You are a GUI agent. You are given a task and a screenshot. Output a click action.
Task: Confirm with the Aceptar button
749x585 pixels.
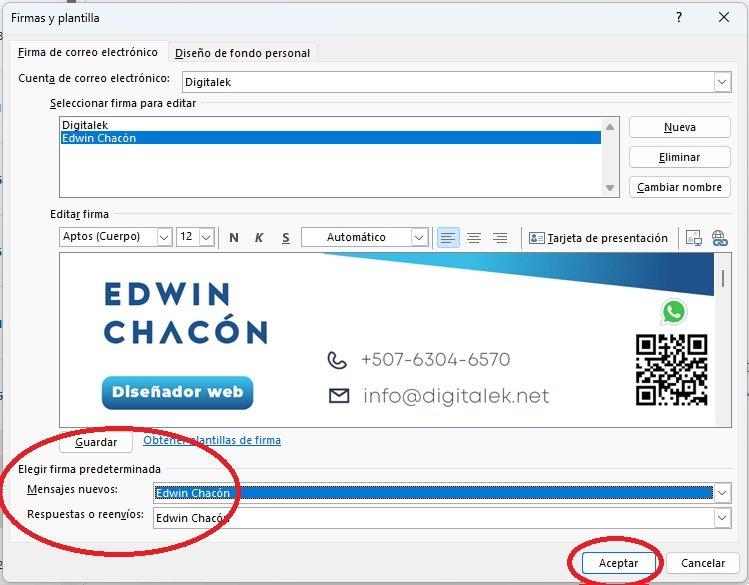[618, 563]
